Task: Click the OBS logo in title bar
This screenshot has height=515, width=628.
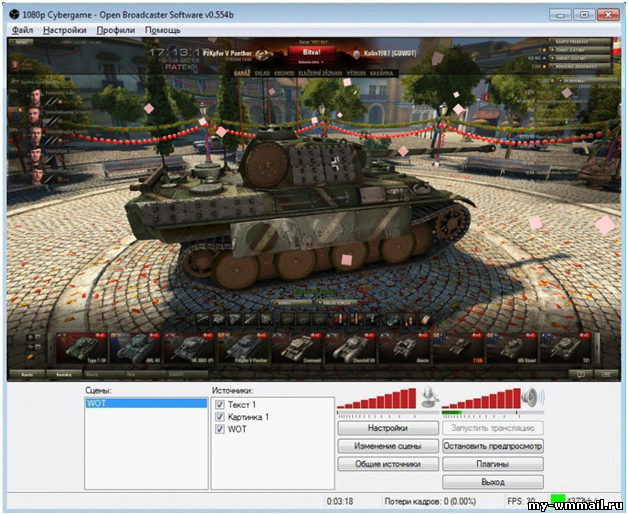Action: click(x=14, y=15)
